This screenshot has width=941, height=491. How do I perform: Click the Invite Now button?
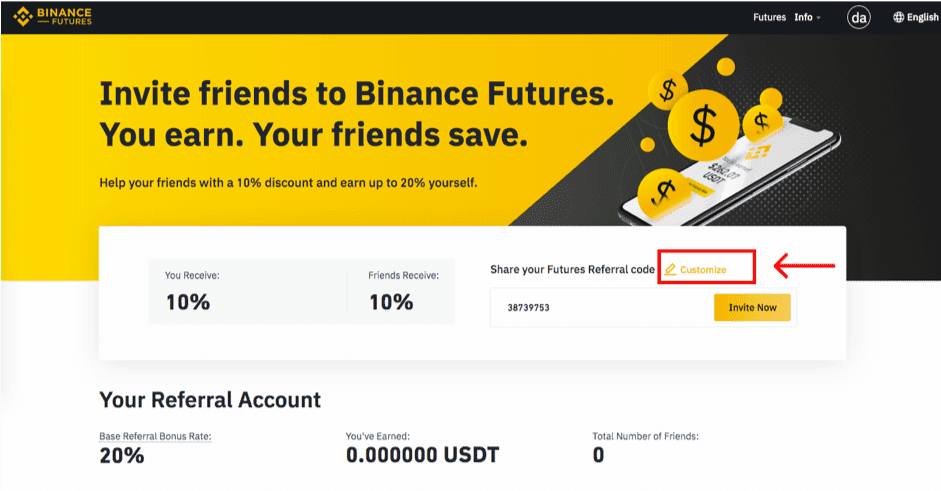752,307
